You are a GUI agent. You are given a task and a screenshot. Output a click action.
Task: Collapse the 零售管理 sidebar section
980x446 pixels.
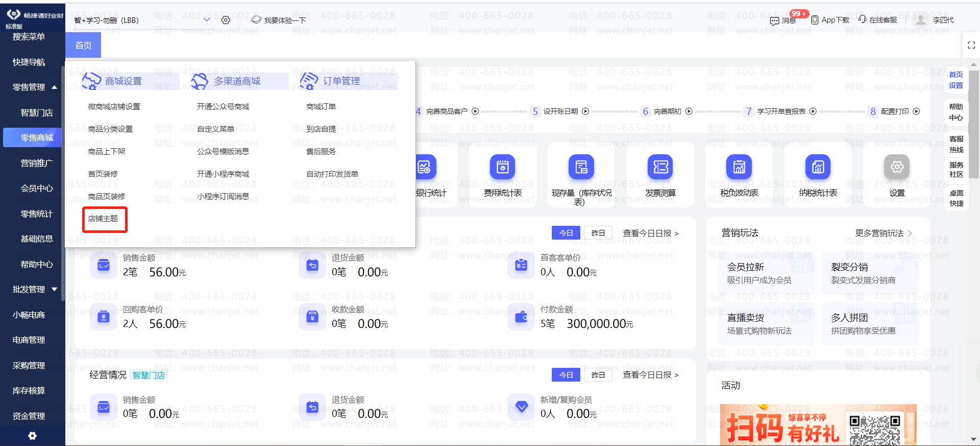click(x=55, y=87)
